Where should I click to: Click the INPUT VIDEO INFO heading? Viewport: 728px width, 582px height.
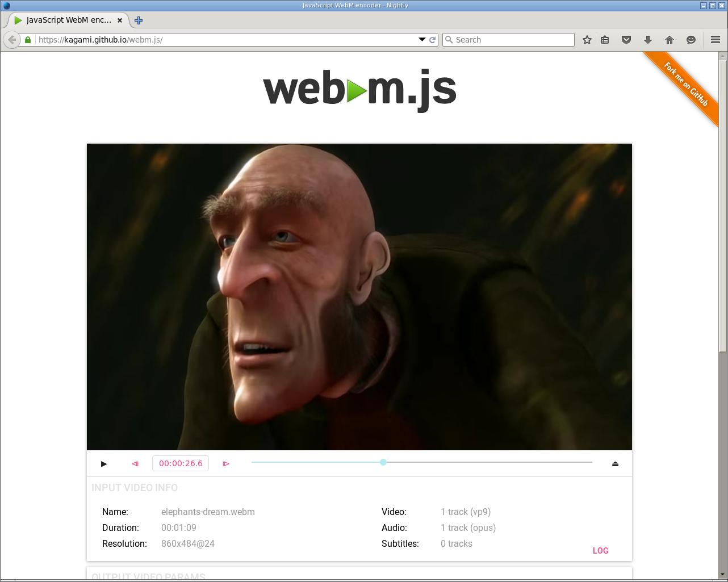pos(135,488)
